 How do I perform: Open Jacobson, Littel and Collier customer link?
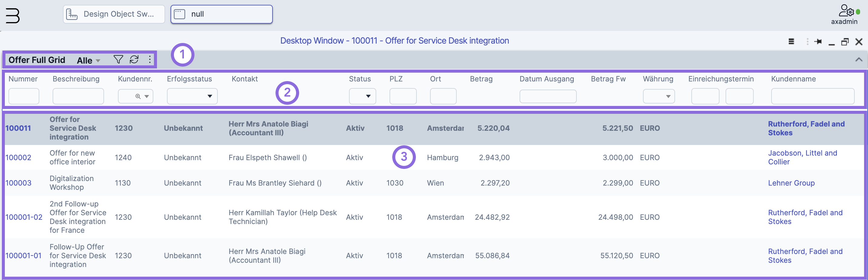802,157
